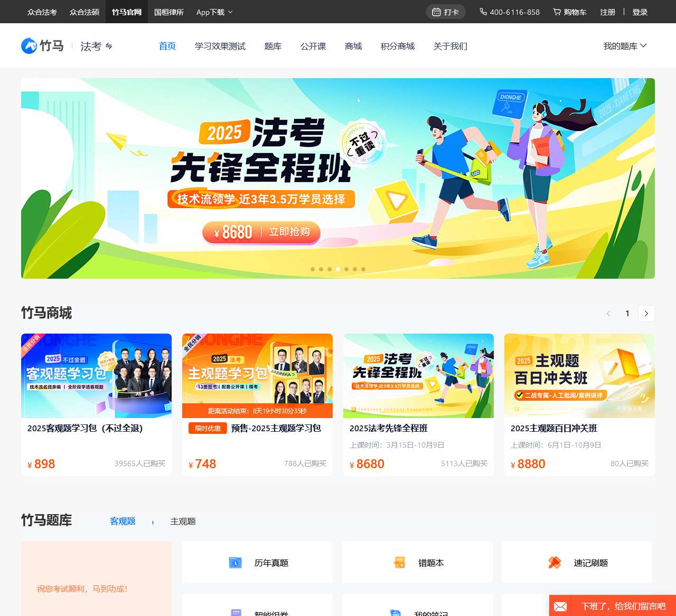
Task: Click the 注册 register link
Action: pos(608,12)
